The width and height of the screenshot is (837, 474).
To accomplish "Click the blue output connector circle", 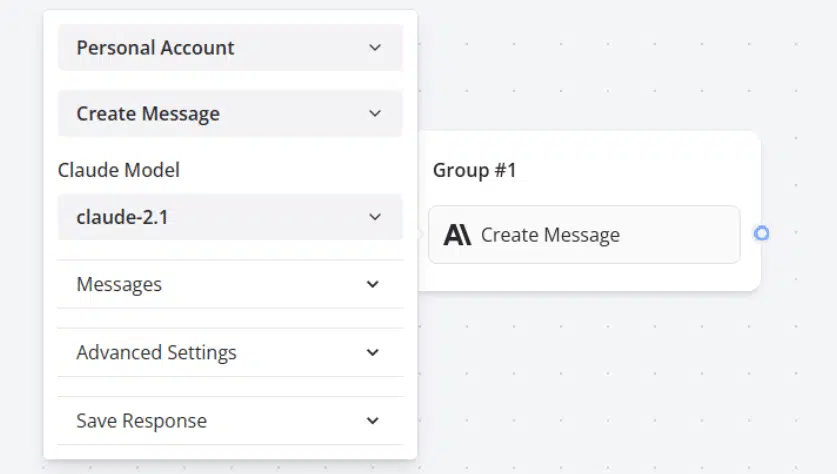I will (761, 233).
